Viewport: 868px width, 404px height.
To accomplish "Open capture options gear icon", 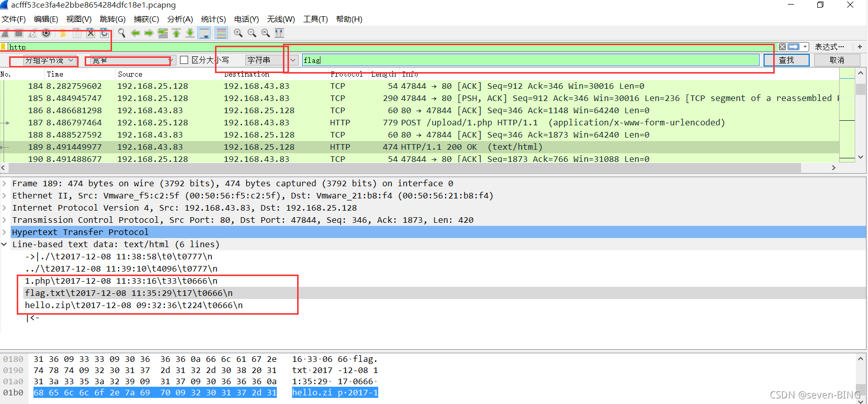I will coord(46,33).
